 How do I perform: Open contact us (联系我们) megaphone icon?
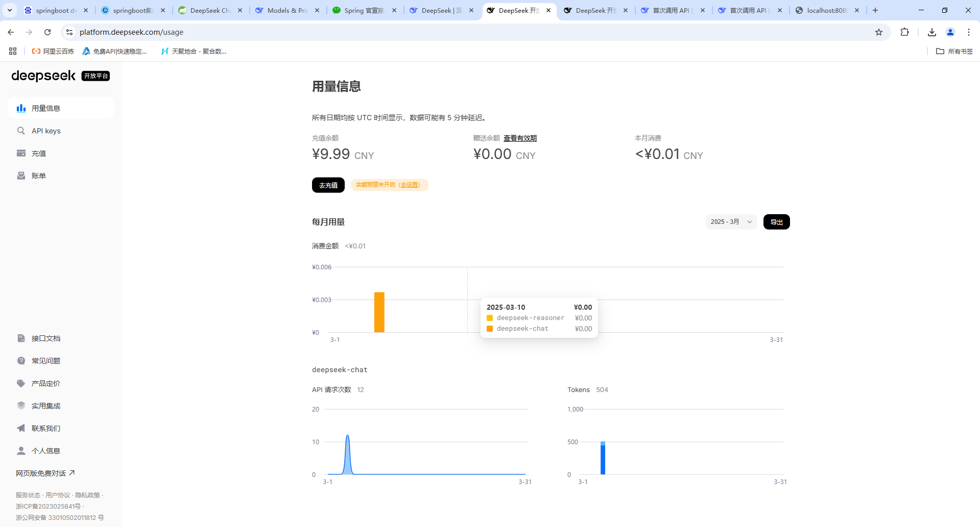(x=21, y=428)
